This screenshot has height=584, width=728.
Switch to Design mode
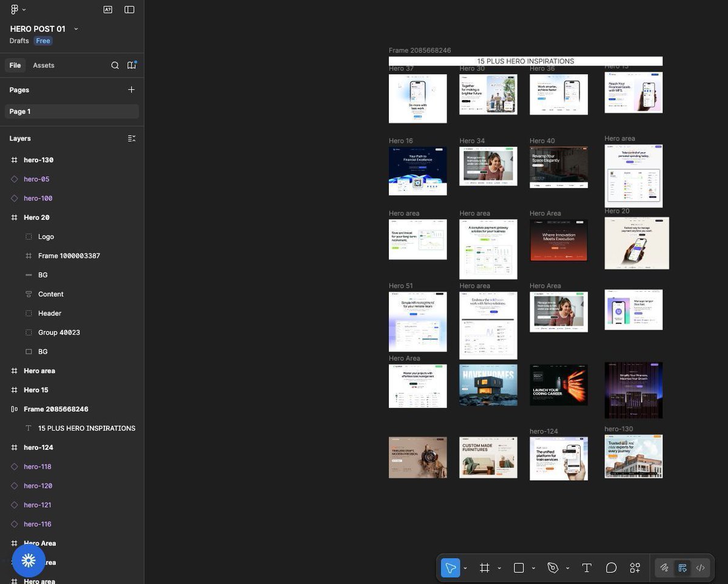[682, 568]
